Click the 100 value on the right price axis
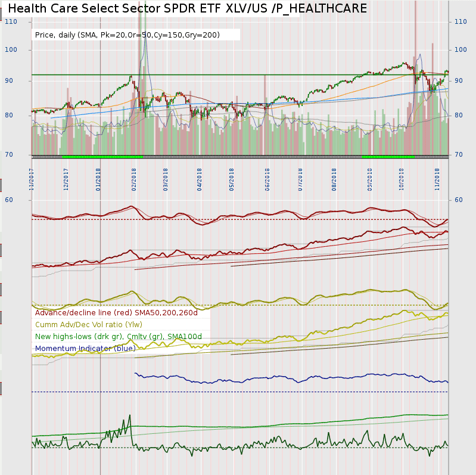The width and height of the screenshot is (476, 475). [461, 49]
